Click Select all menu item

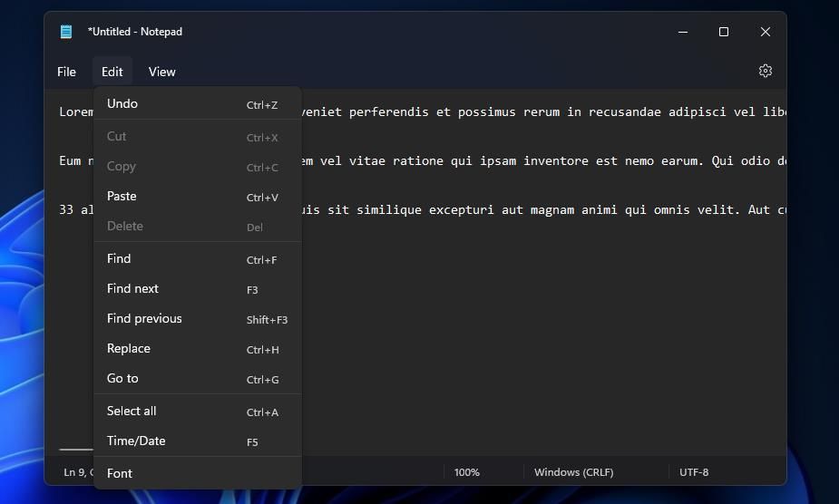pyautogui.click(x=198, y=412)
